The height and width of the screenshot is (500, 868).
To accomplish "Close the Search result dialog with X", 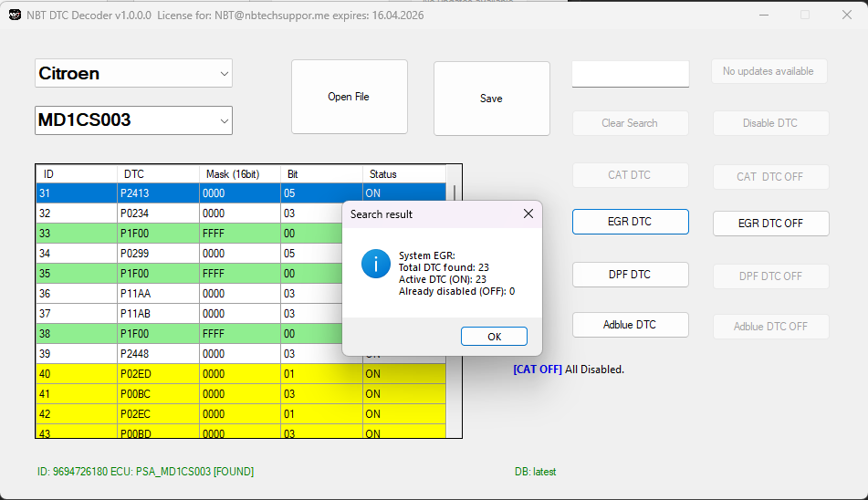I will [528, 214].
